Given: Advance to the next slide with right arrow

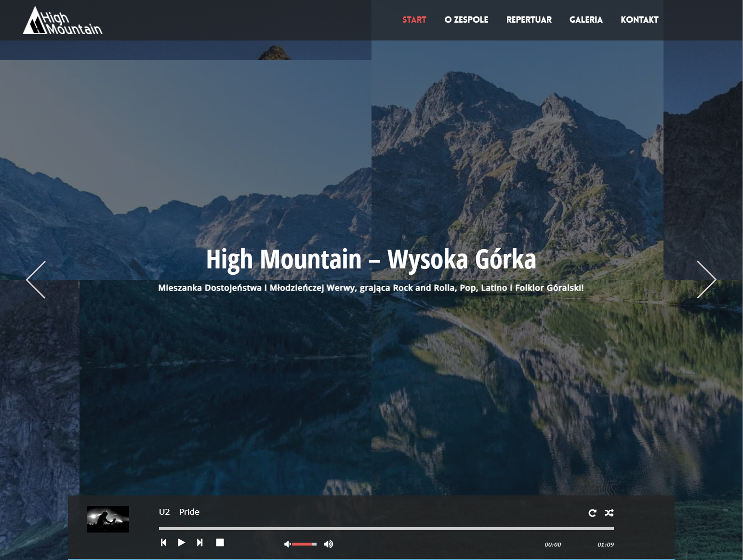Looking at the screenshot, I should (706, 280).
